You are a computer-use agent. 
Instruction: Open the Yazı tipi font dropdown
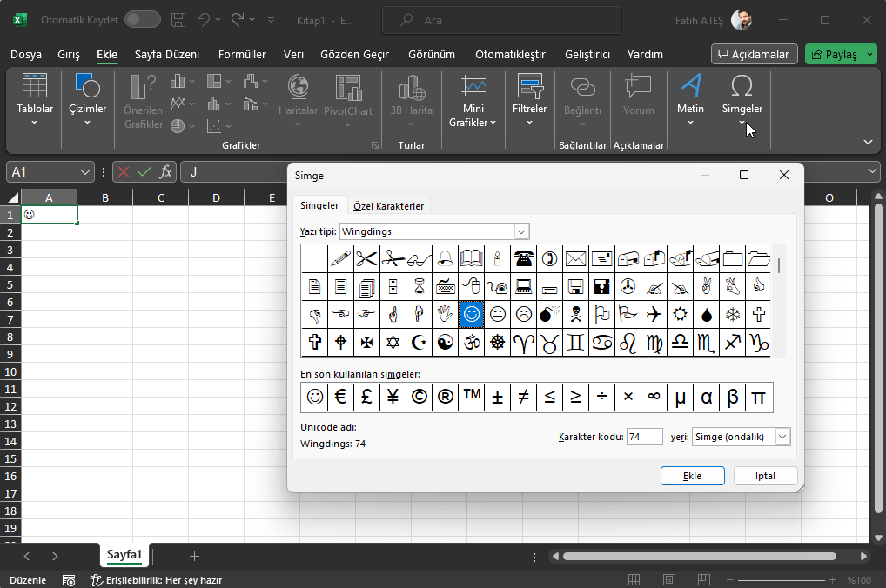520,231
